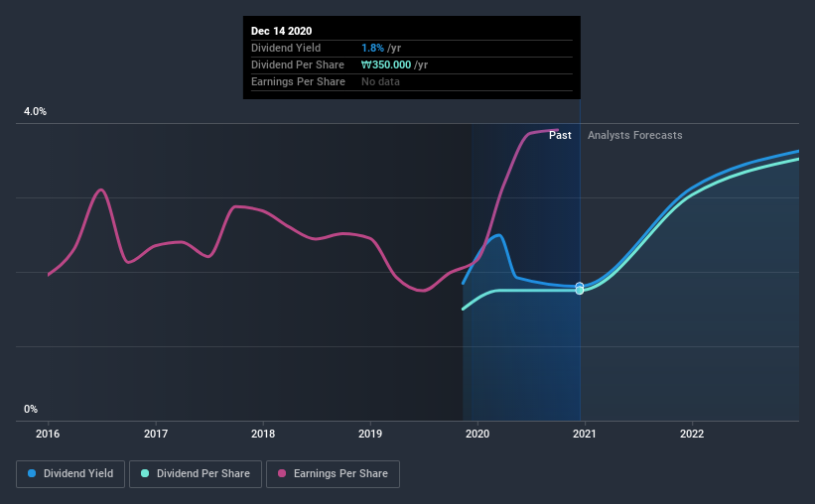
Task: Select the teal Dividend Per Share data marker
Action: [x=580, y=291]
